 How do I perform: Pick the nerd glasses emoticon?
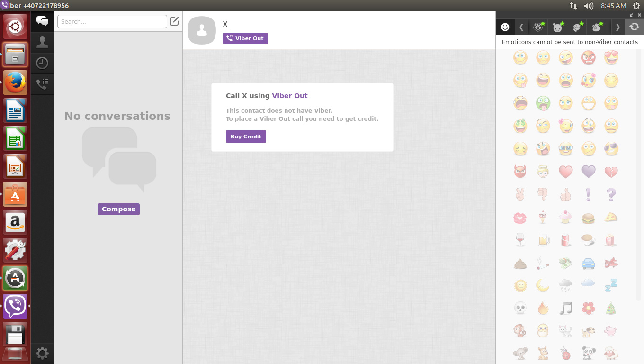pos(566,149)
